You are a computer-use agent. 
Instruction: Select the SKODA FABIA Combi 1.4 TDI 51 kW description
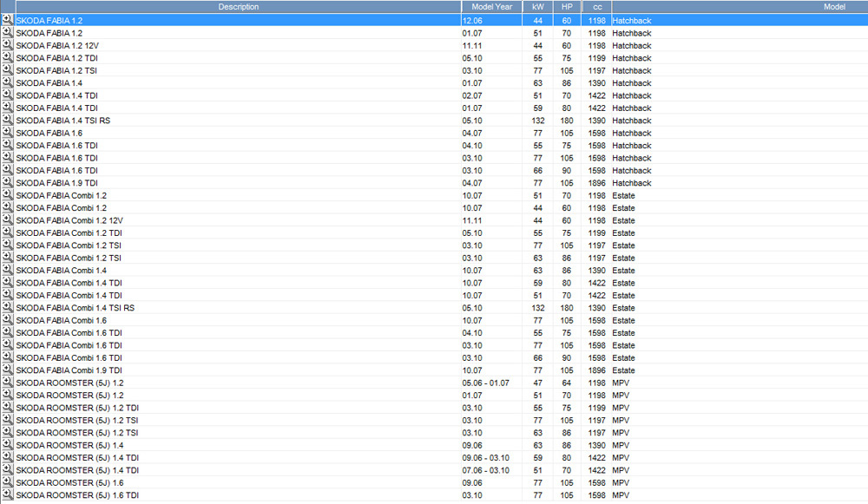pos(69,296)
